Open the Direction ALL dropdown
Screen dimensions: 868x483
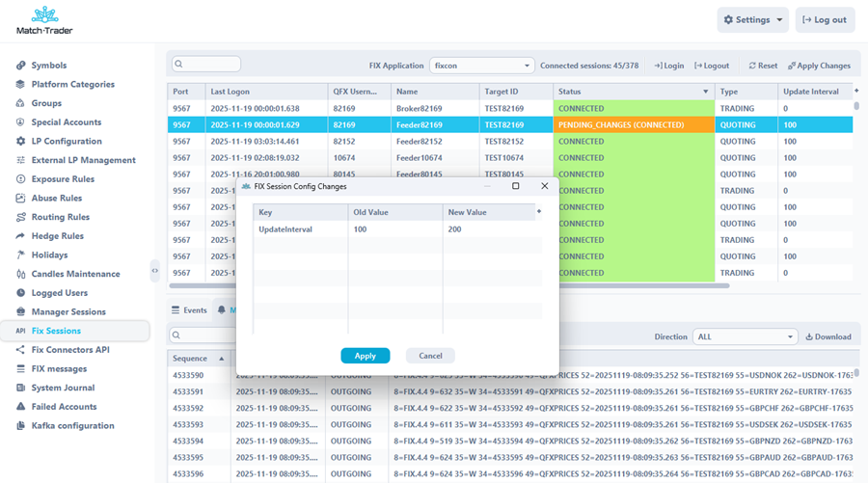tap(745, 336)
